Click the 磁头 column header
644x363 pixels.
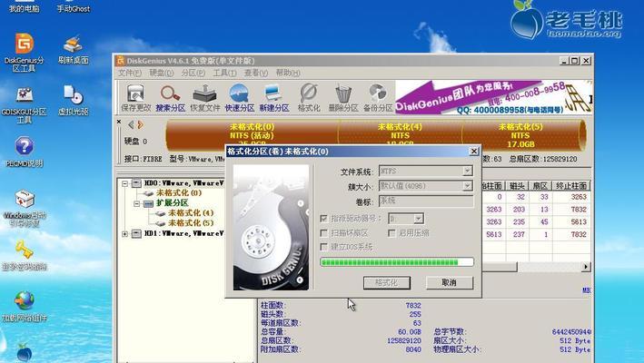(x=517, y=186)
